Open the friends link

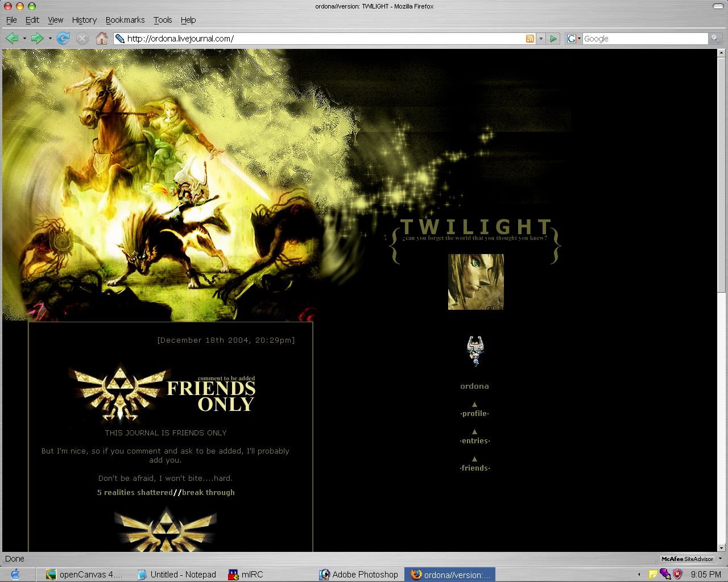coord(475,468)
